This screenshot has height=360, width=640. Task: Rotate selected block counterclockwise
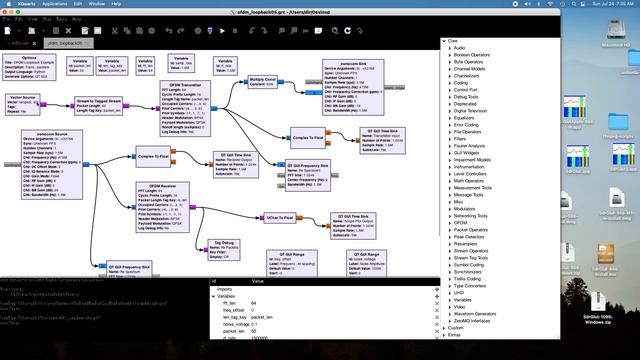point(252,31)
